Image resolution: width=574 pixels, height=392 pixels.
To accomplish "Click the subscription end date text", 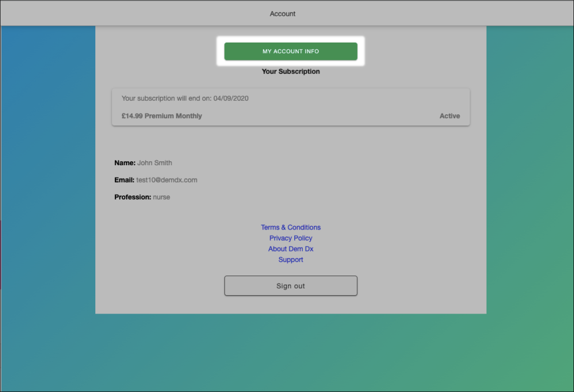I will 184,99.
